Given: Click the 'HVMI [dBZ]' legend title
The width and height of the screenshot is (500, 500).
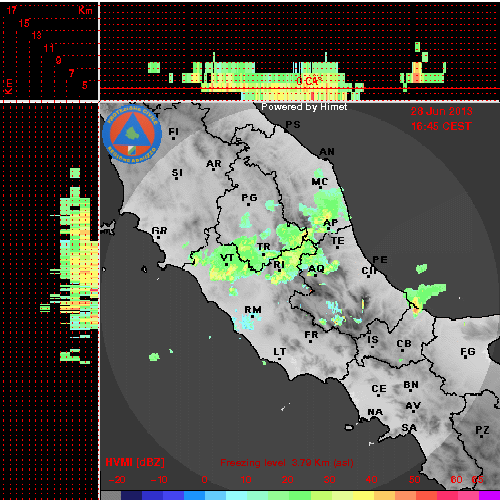Looking at the screenshot, I should tap(135, 462).
